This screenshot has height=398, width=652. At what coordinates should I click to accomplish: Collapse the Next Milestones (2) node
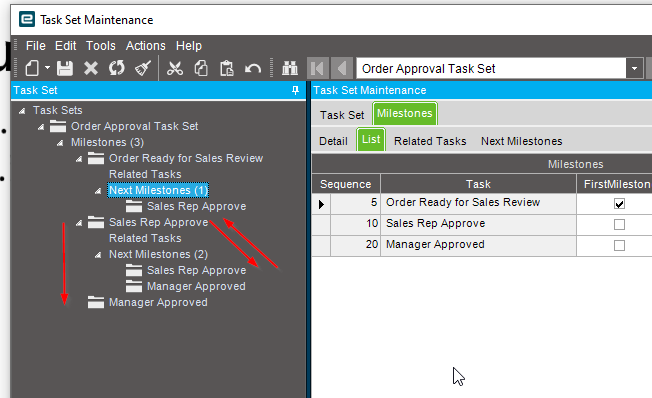pyautogui.click(x=98, y=255)
